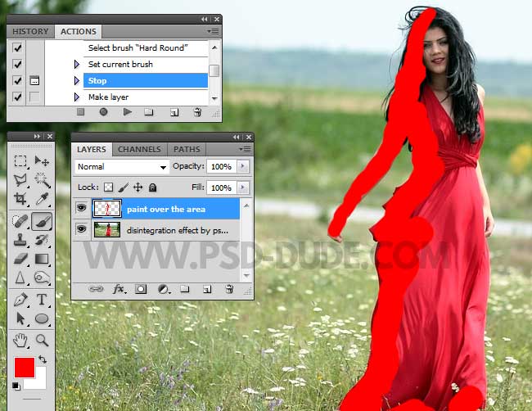Create a new action
The width and height of the screenshot is (532, 411).
coord(174,112)
